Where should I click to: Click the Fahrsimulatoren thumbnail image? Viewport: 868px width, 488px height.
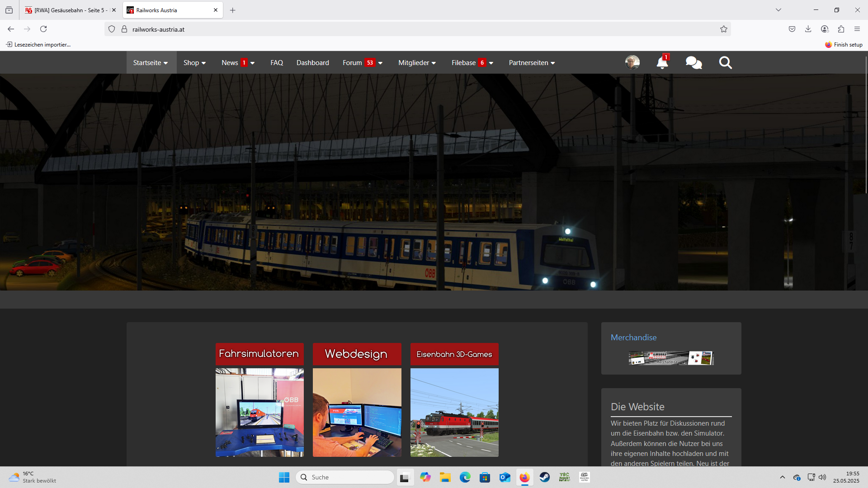click(259, 412)
